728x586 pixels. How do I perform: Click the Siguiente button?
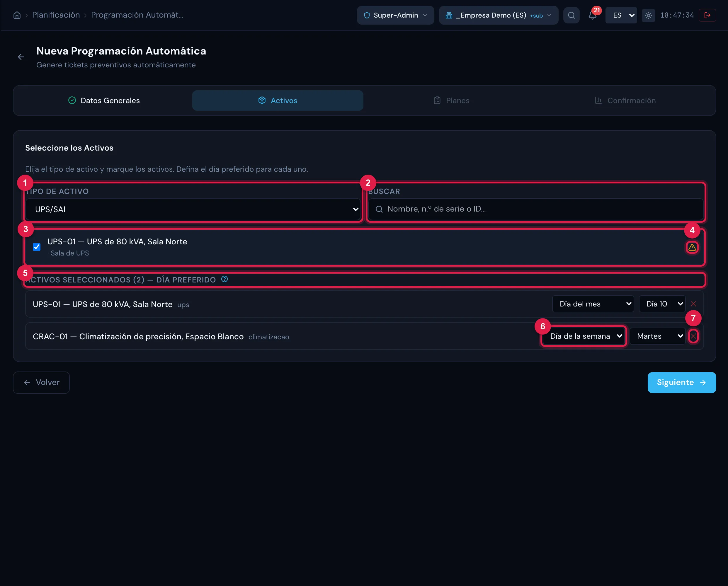(681, 382)
